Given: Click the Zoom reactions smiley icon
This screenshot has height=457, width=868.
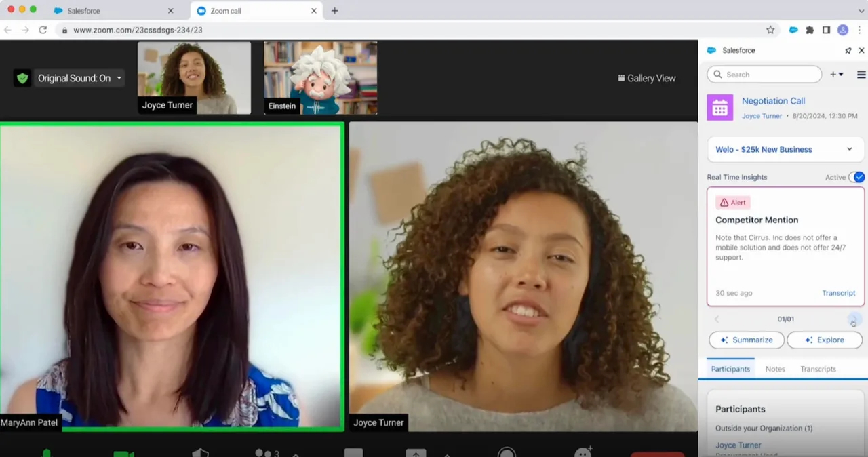Looking at the screenshot, I should 583,452.
